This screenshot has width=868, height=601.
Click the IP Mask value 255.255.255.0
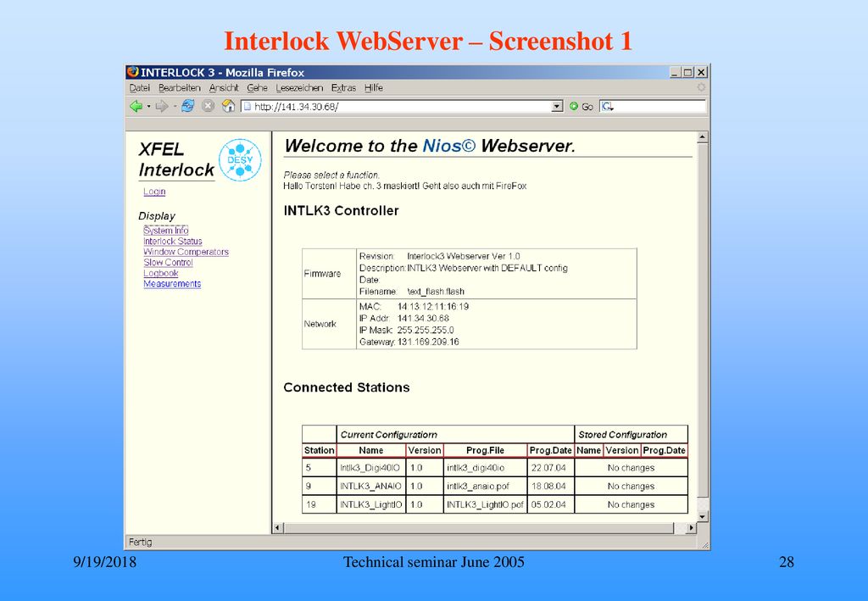[x=426, y=331]
